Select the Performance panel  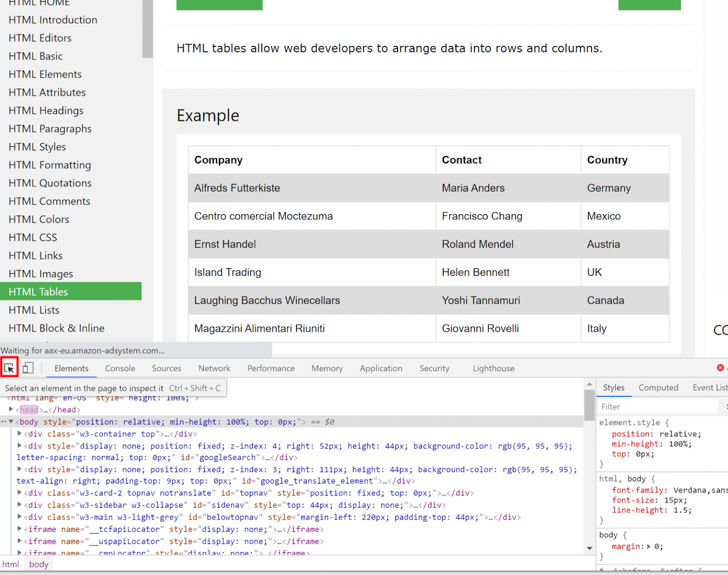[271, 368]
